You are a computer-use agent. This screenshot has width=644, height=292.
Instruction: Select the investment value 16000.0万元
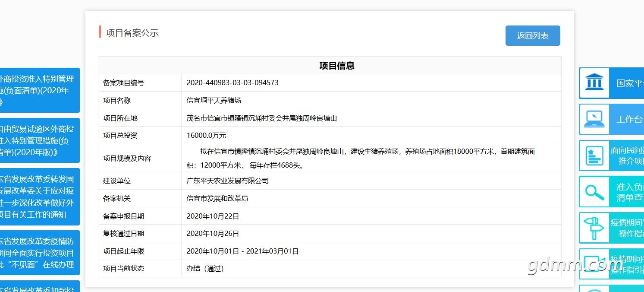click(206, 135)
